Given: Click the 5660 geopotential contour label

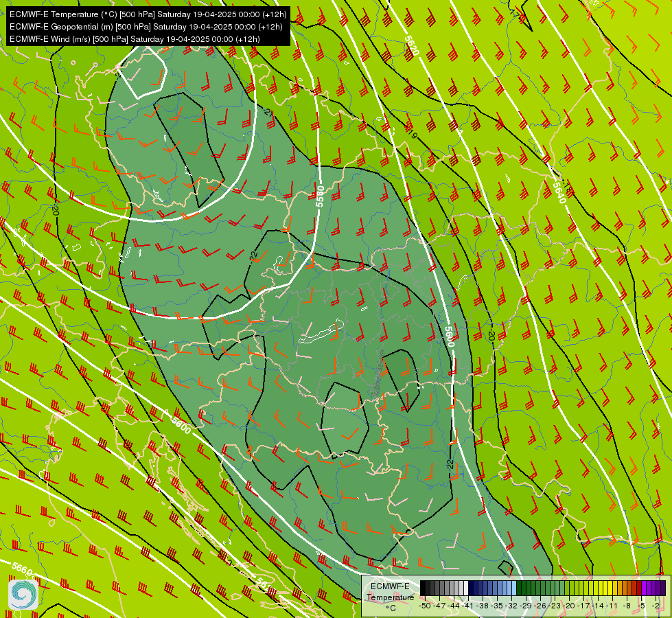Looking at the screenshot, I should point(21,569).
